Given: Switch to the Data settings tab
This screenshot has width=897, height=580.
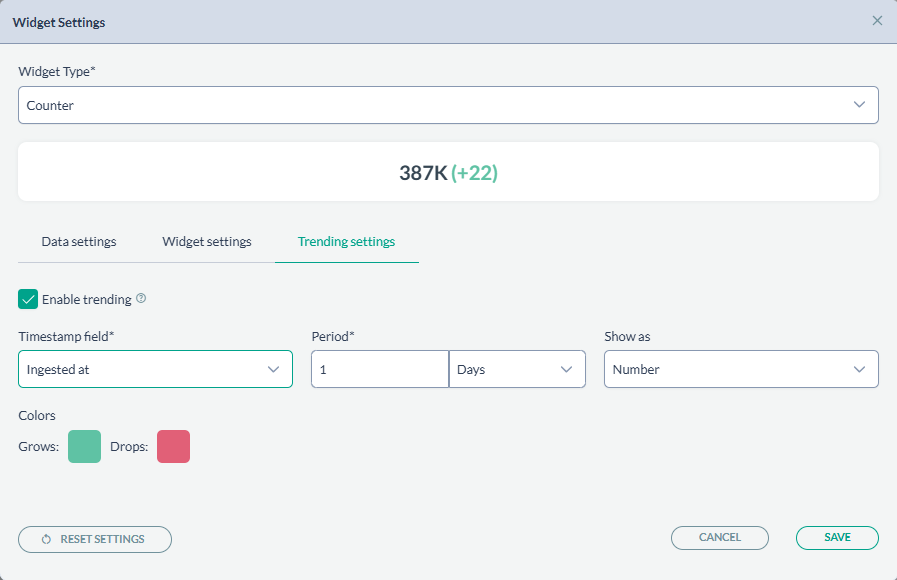Looking at the screenshot, I should coord(79,242).
